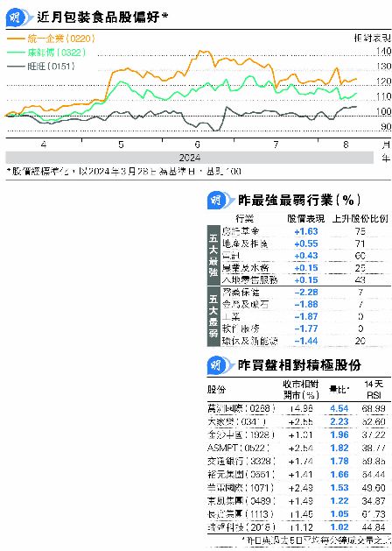Click the 4.54 volume ratio value
Image resolution: width=392 pixels, height=551 pixels.
[x=339, y=409]
